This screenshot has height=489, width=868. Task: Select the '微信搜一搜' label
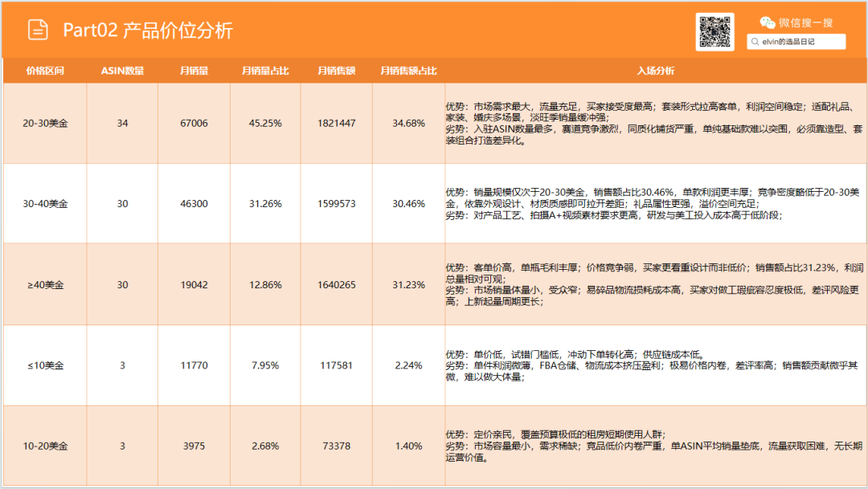point(805,22)
